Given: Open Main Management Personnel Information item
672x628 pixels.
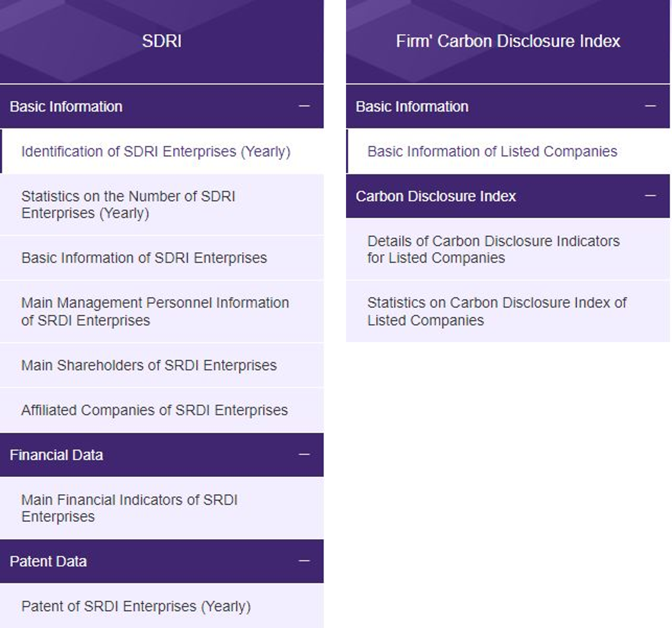Looking at the screenshot, I should tap(155, 311).
